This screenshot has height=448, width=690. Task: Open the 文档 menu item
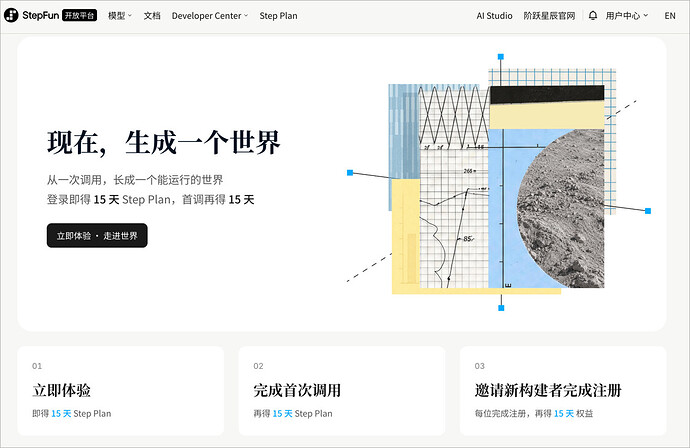pos(152,16)
